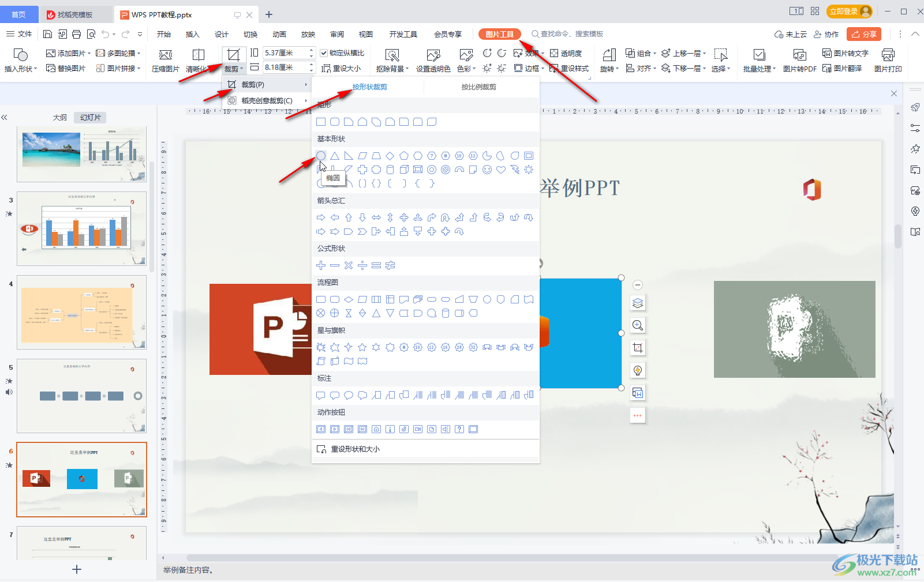Click the save icon in quick toolbar

coord(48,34)
